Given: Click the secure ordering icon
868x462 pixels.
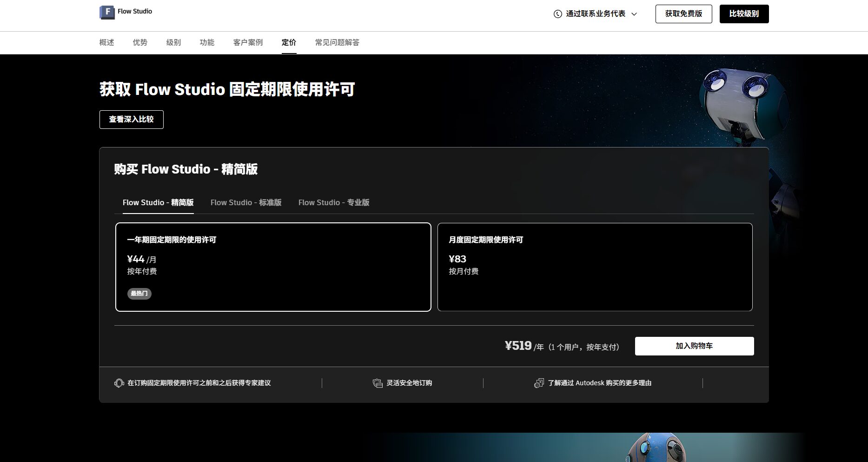Looking at the screenshot, I should (x=378, y=383).
